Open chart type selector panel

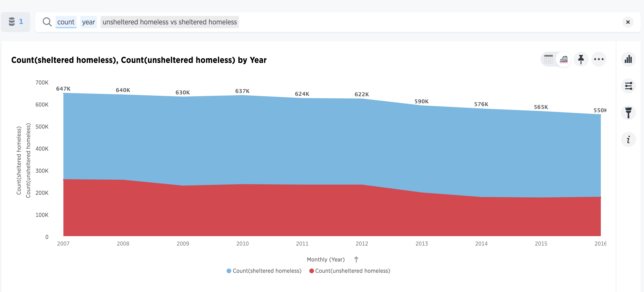(628, 59)
